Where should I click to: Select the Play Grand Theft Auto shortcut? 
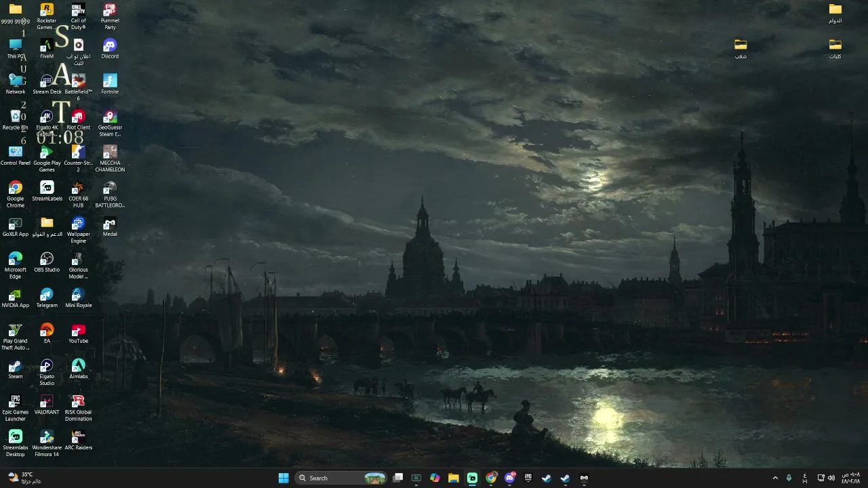pos(16,337)
